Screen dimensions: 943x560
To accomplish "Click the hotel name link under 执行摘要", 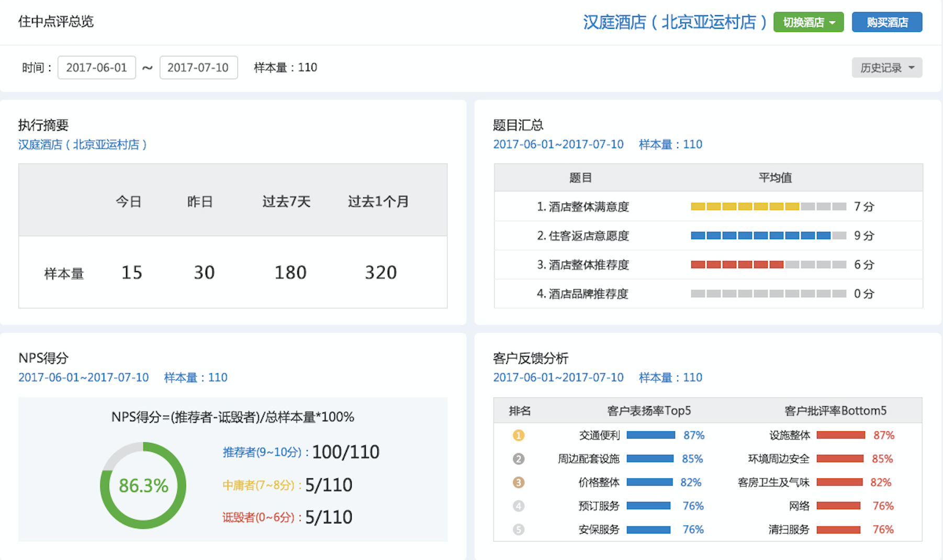I will 83,144.
